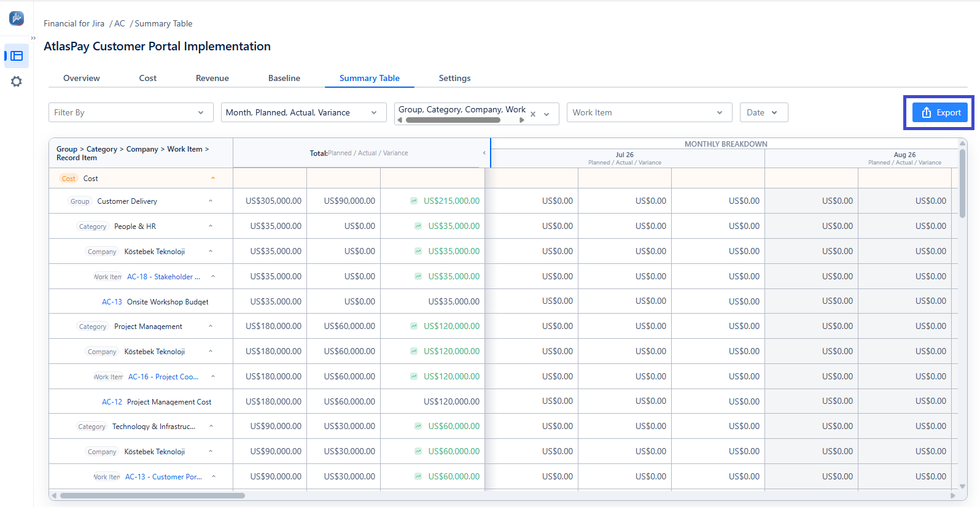
Task: Switch to the Revenue tab
Action: point(212,78)
